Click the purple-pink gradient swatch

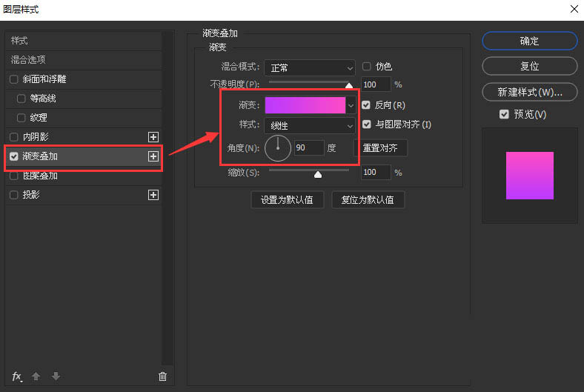305,105
